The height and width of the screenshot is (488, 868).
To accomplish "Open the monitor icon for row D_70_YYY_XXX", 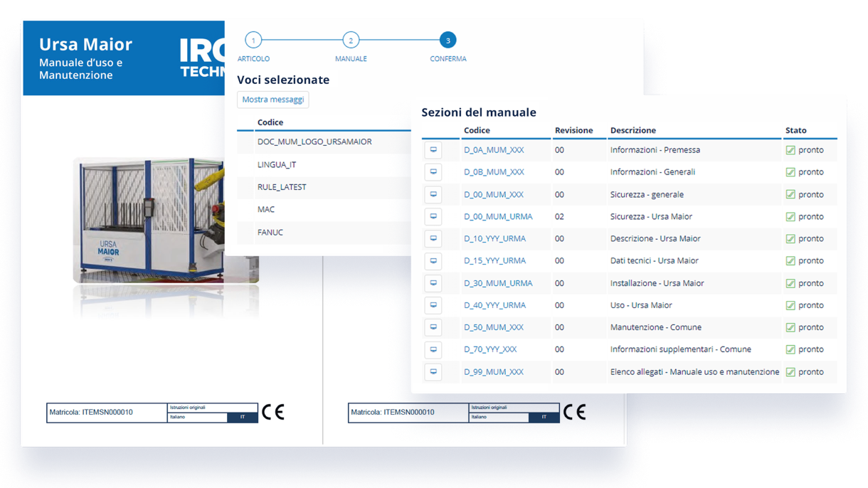I will 433,349.
